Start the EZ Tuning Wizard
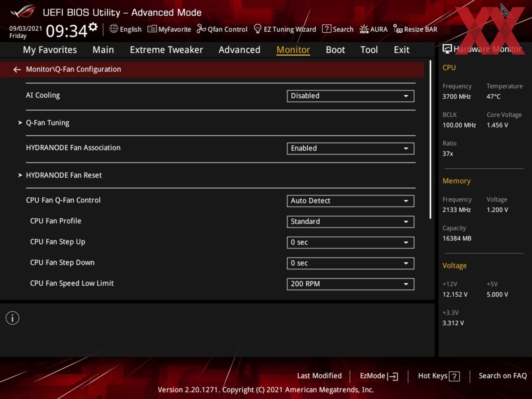 [285, 29]
